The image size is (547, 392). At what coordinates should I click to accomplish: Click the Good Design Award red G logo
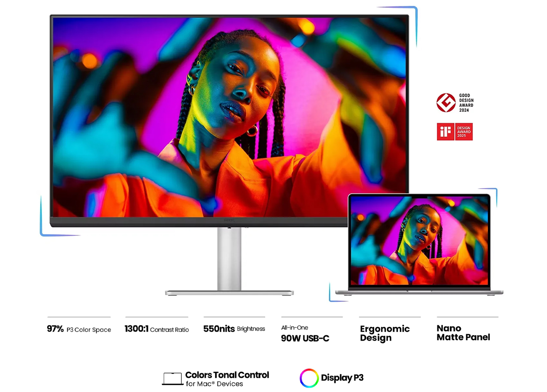[446, 103]
